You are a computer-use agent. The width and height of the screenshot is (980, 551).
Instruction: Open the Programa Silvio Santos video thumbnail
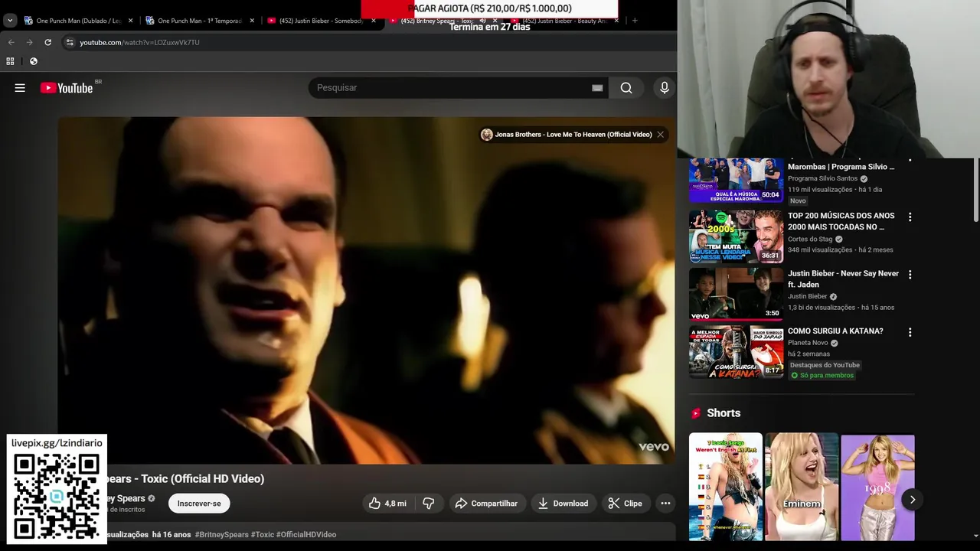pos(736,181)
